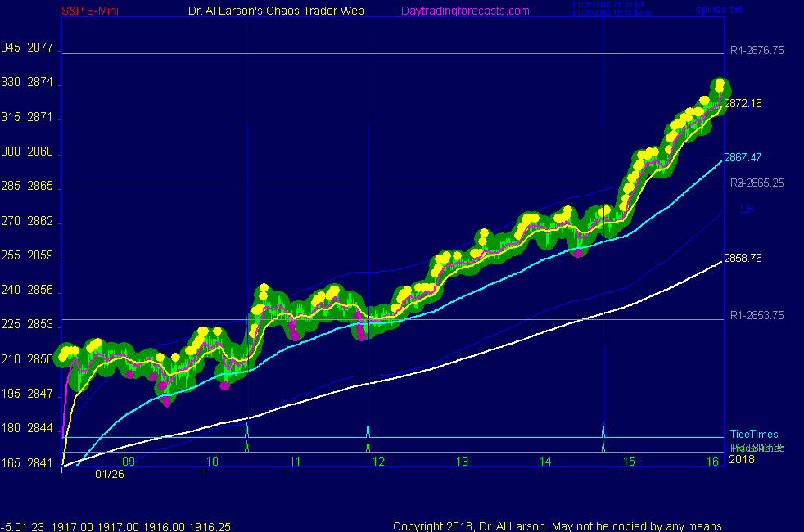Select the 2868 price axis label
This screenshot has height=532, width=804.
coord(40,151)
